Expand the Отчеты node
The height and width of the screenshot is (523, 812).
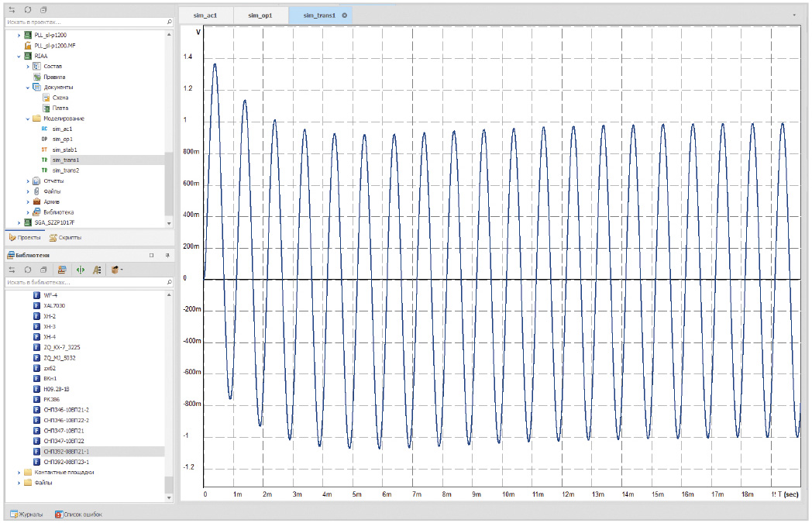pos(28,181)
